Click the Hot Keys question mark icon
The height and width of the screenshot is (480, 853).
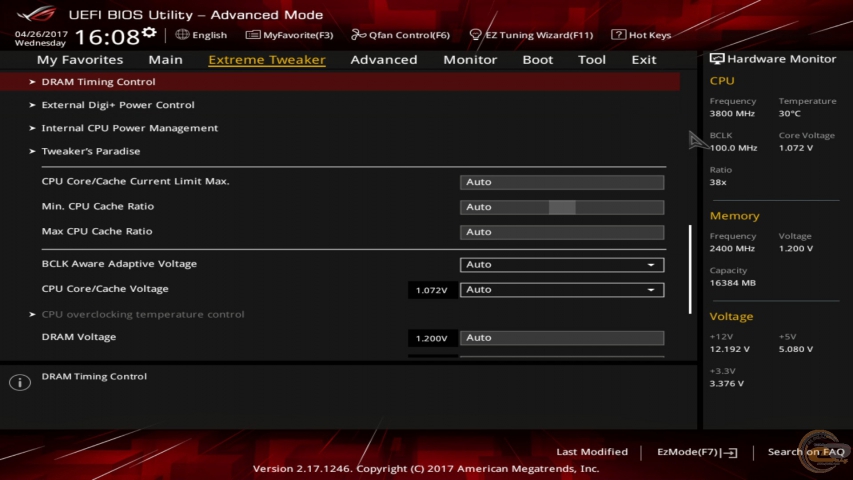tap(618, 34)
